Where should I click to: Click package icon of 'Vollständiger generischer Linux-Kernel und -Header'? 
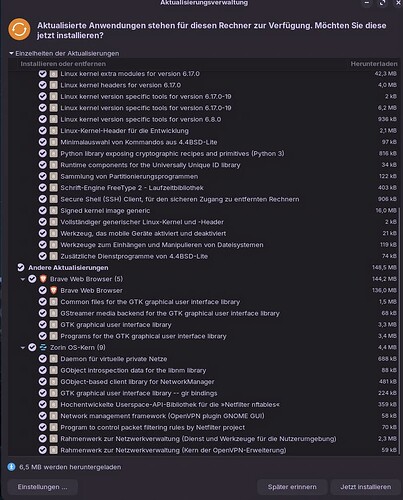pyautogui.click(x=53, y=222)
